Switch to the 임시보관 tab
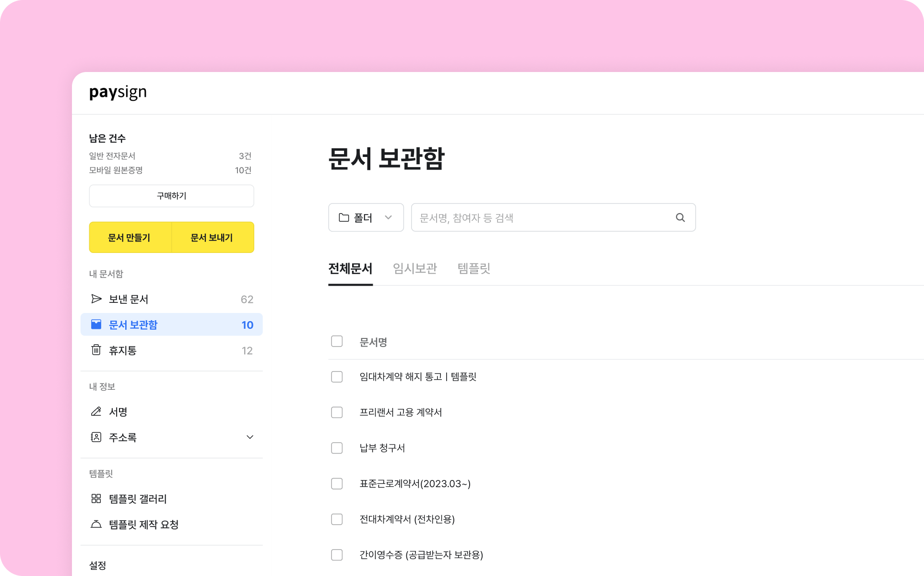This screenshot has width=924, height=576. click(x=415, y=268)
